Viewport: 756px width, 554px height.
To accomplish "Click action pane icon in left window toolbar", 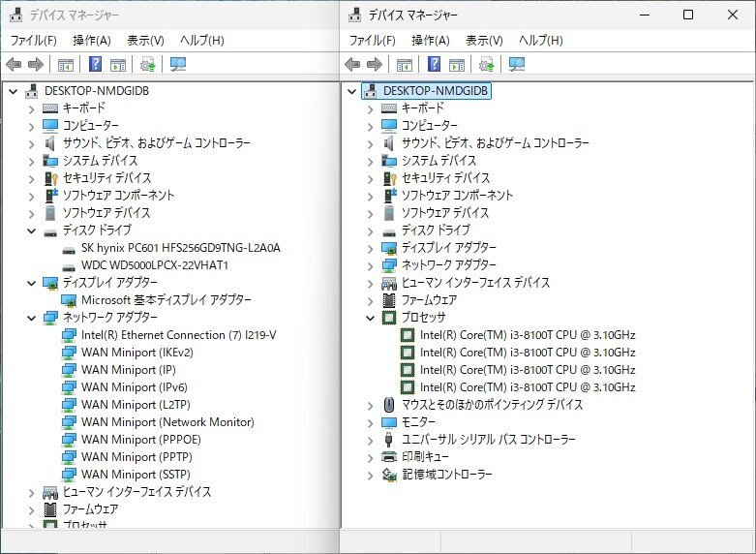I will click(x=118, y=65).
